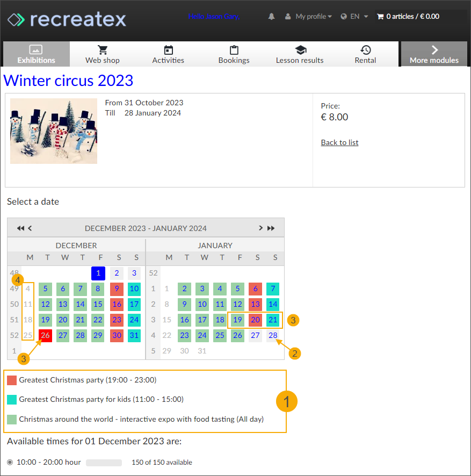Click the Exhibitions picture icon
Viewport: 471px width, 476px height.
[36, 50]
